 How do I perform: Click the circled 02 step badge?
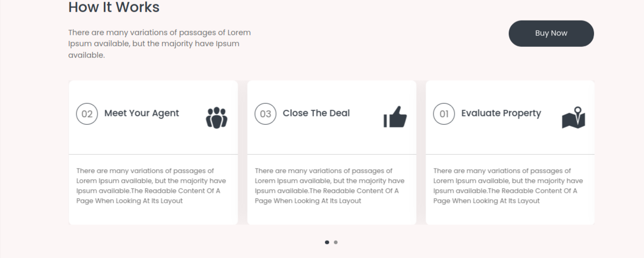tap(87, 114)
